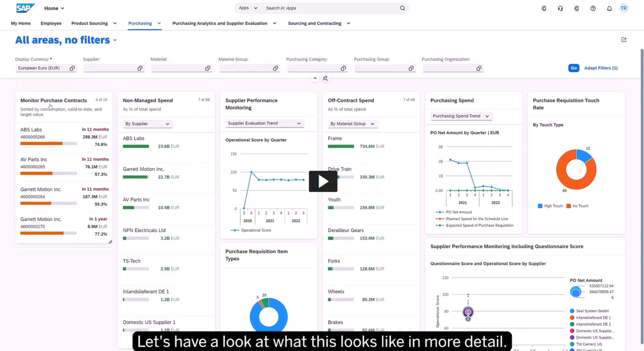Screen dimensions: 644x351
Task: Expand the Product Sourcing tab chevron
Action: [x=115, y=24]
